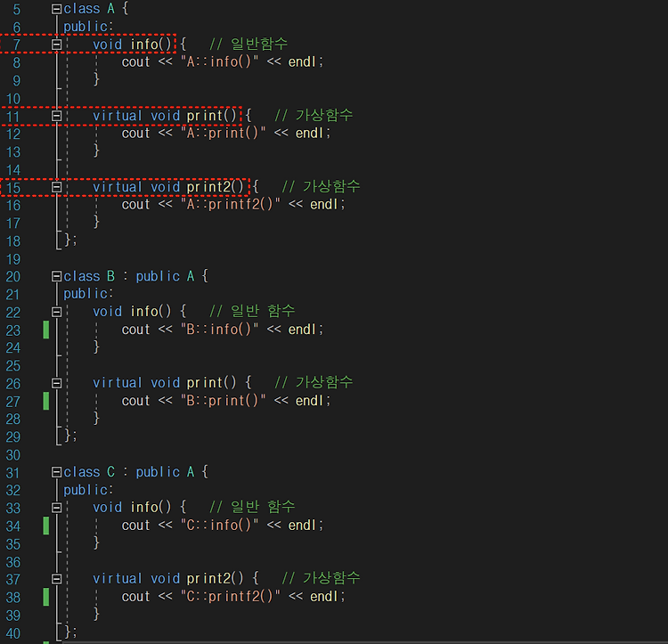Click the function name print() on line 26

211,382
